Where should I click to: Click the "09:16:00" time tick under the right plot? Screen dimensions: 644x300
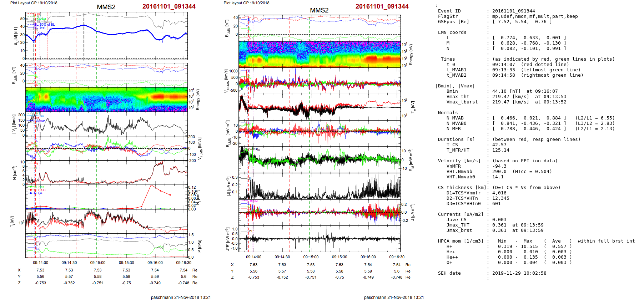[x=368, y=257]
